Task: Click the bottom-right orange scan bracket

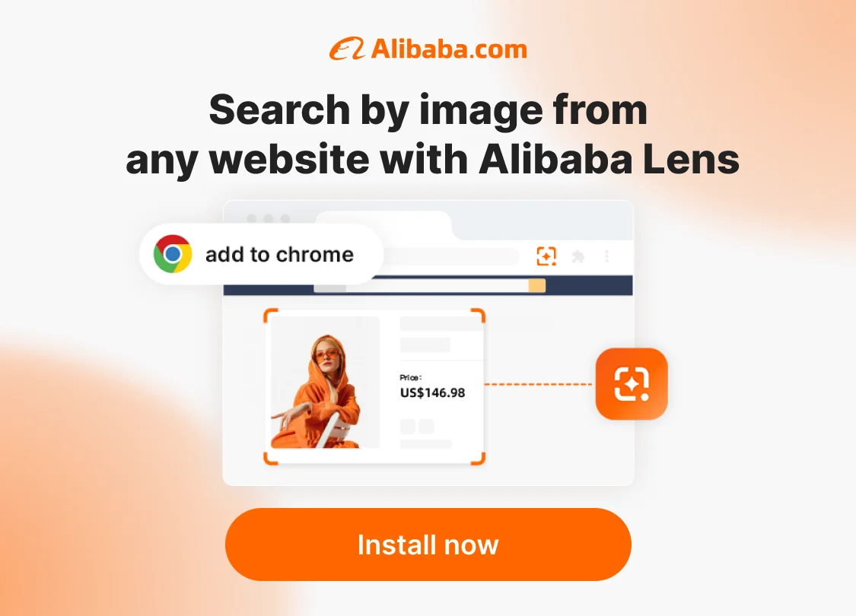Action: [x=478, y=458]
